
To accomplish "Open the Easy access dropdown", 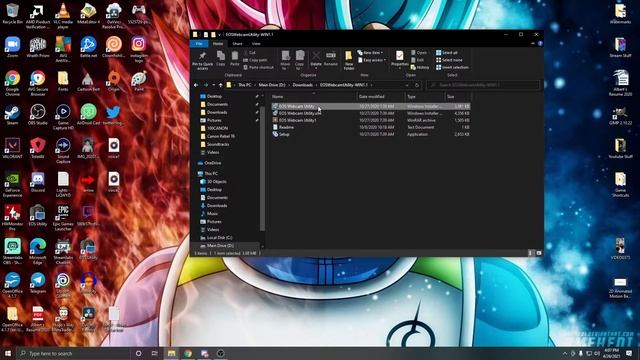I will coord(371,60).
